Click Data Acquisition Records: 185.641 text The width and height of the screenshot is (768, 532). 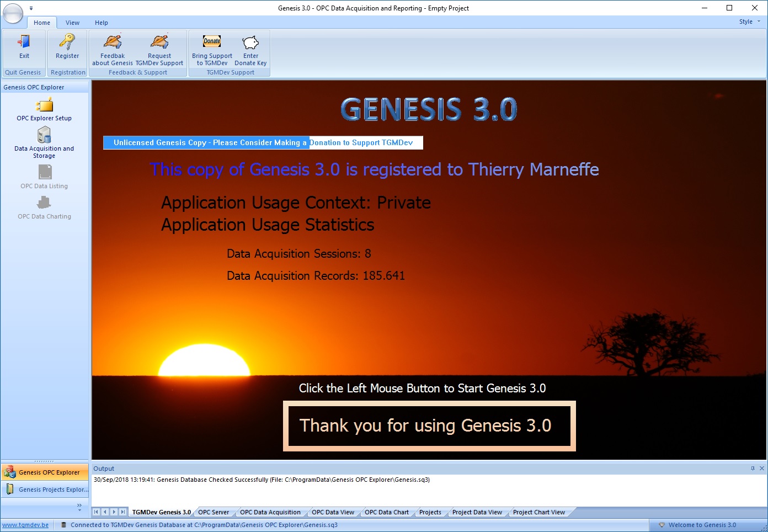(x=316, y=276)
